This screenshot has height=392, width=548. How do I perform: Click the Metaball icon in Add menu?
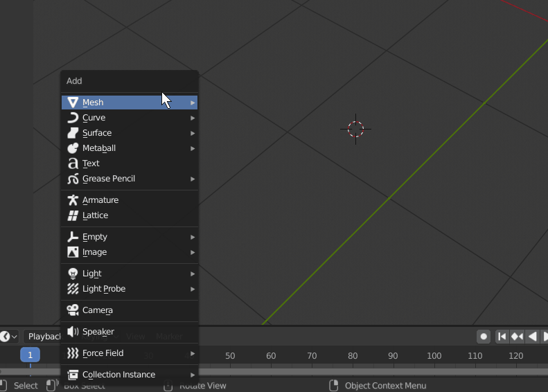click(x=73, y=148)
